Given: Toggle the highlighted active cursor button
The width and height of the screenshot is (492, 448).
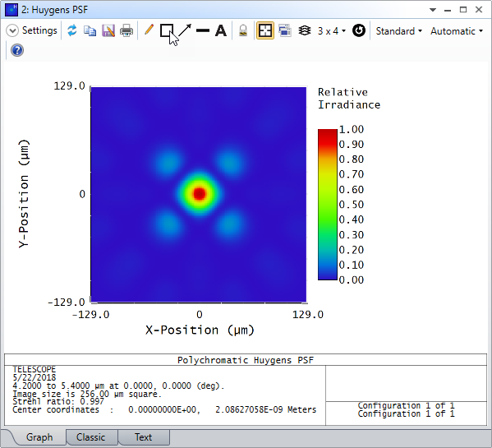Looking at the screenshot, I should [x=265, y=30].
